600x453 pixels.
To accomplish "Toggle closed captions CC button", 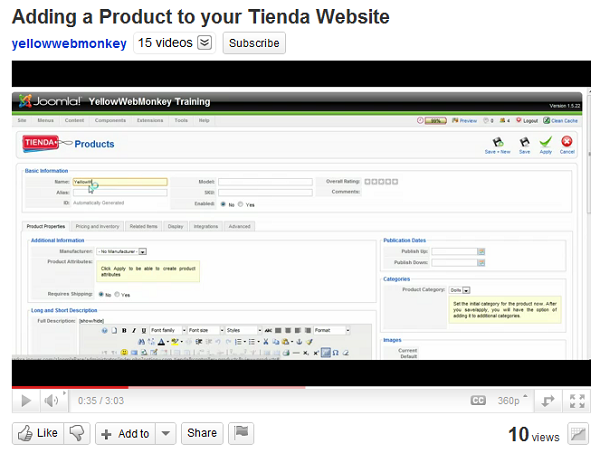I will [478, 401].
